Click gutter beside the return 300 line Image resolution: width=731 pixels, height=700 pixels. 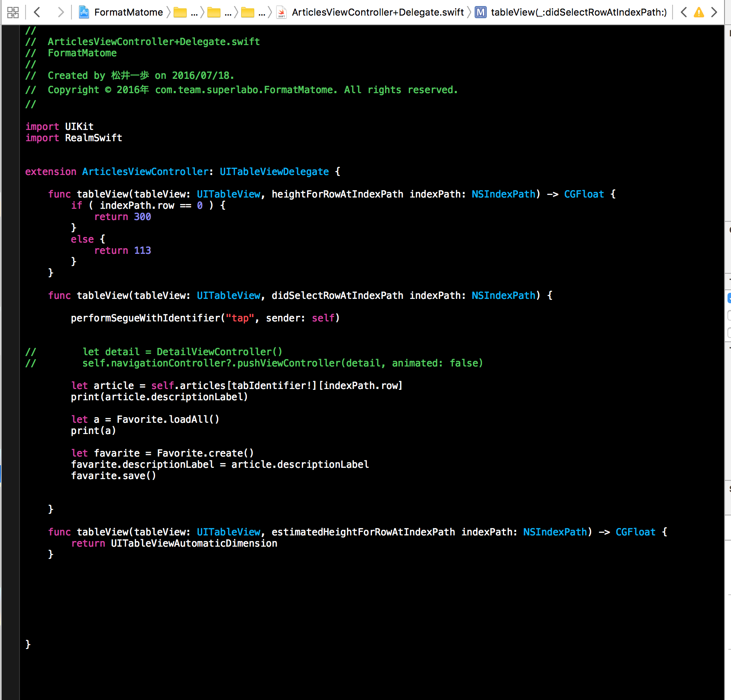(x=10, y=217)
